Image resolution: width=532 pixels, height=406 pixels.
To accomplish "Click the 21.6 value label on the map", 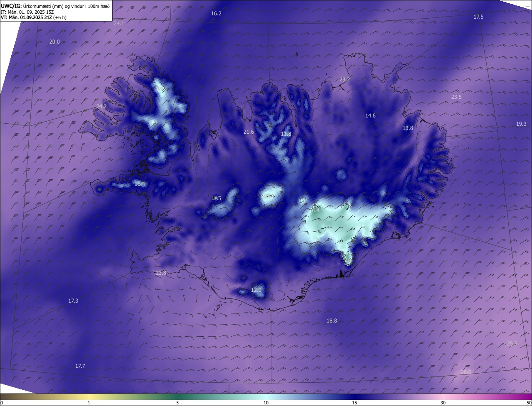I will [x=248, y=132].
